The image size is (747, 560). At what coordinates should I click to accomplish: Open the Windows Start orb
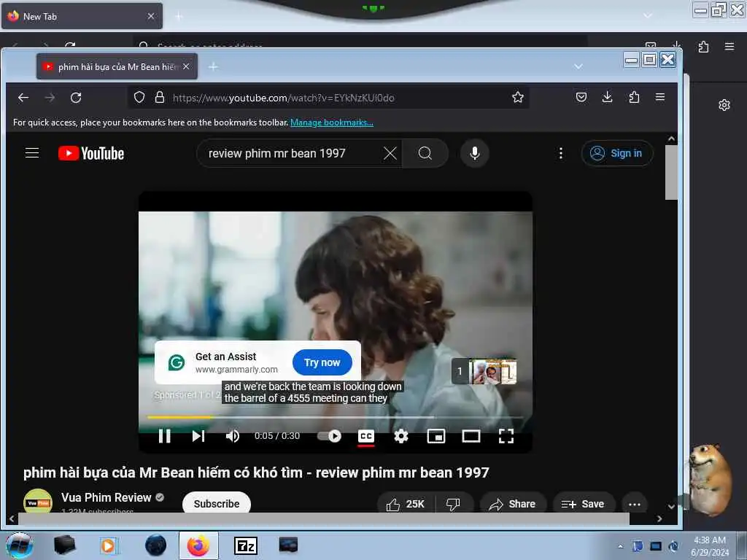(19, 545)
